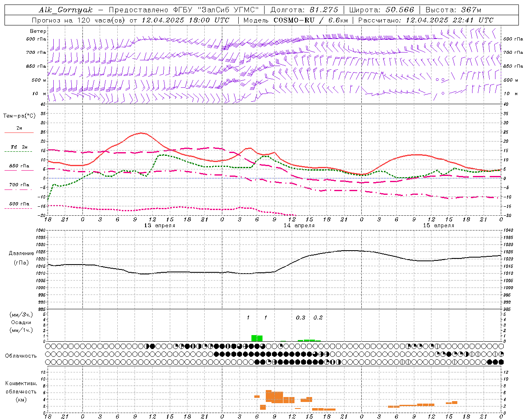Click the longitude value Долгота: 81.275

coord(304,10)
